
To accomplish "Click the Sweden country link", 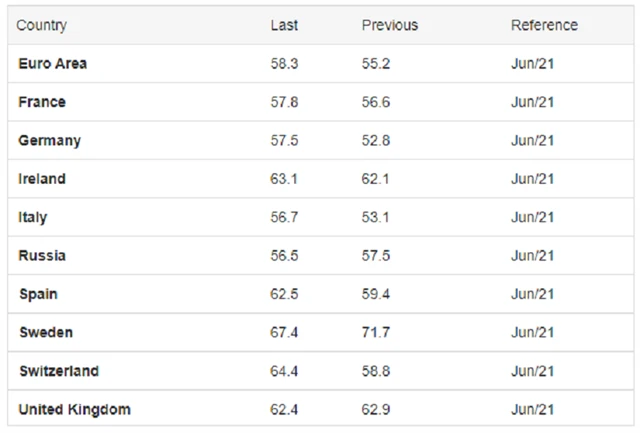I will [45, 332].
